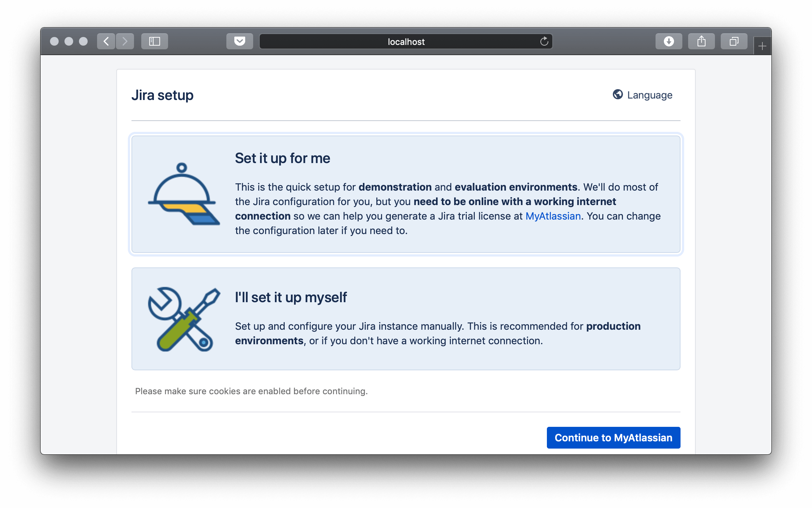Click the "I'll set it up myself" heading
The height and width of the screenshot is (508, 812).
pyautogui.click(x=291, y=297)
